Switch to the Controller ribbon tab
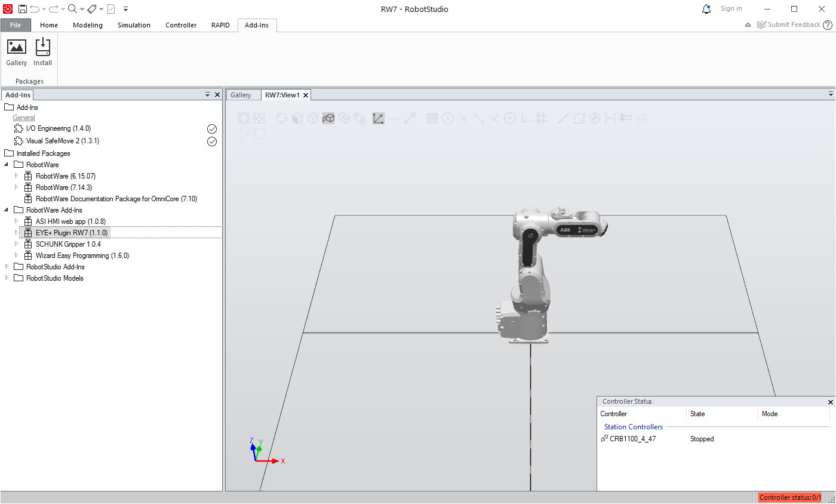Viewport: 836px width, 504px height. [x=181, y=25]
